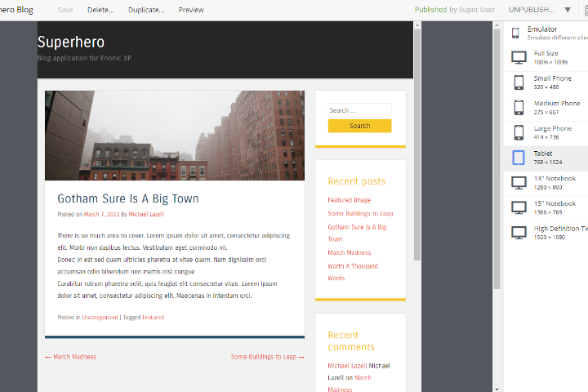Go to previous post March Madness
588x392 pixels.
tap(70, 357)
